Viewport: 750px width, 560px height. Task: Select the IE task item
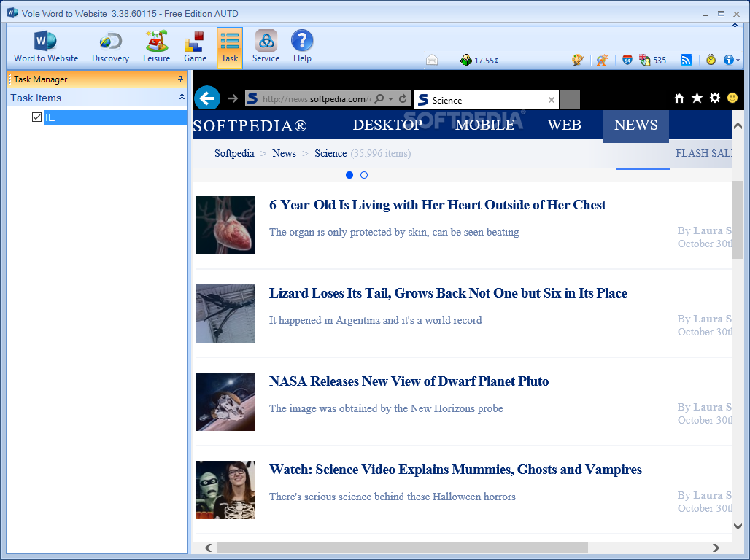pos(115,117)
